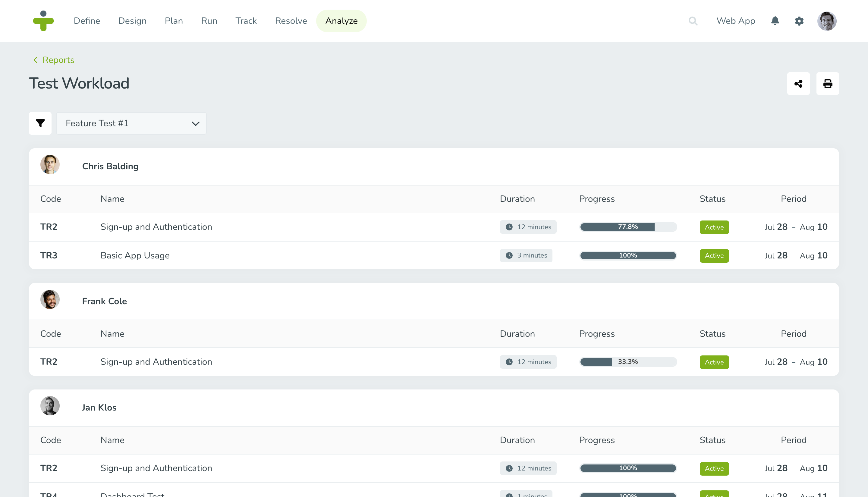
Task: Toggle the Active status on TR2 for Chris Balding
Action: point(714,227)
